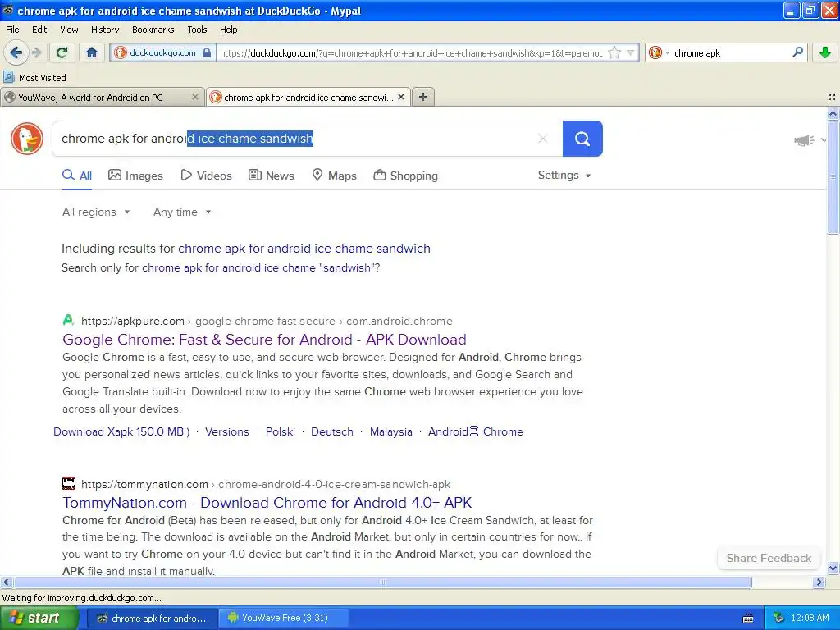Click the horizontal scrollbar thumb
This screenshot has width=840, height=630.
(382, 582)
